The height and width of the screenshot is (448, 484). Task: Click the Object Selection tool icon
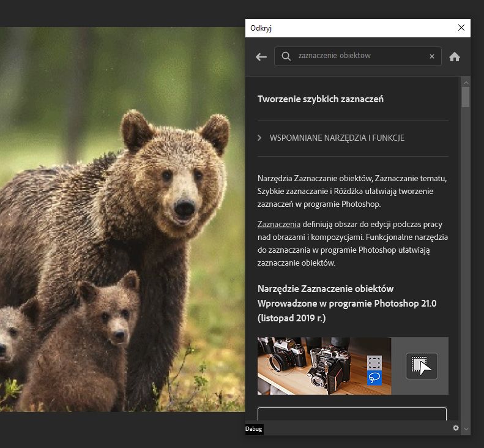tap(422, 366)
